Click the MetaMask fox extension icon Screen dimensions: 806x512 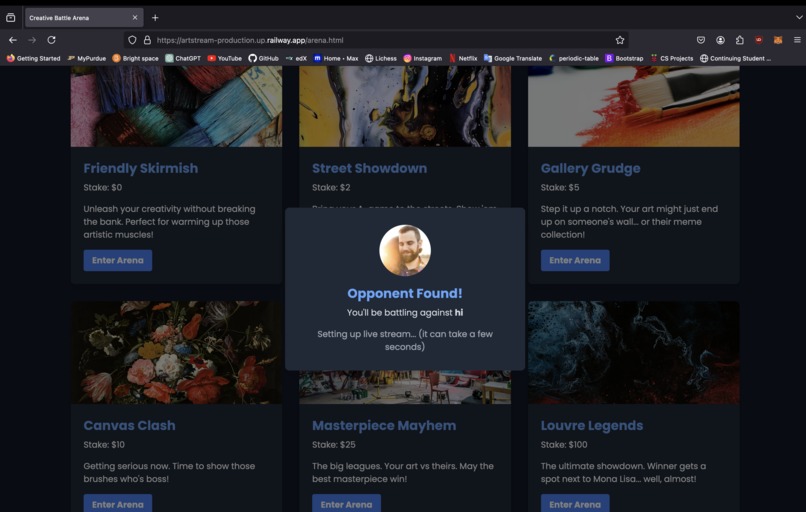(x=778, y=40)
